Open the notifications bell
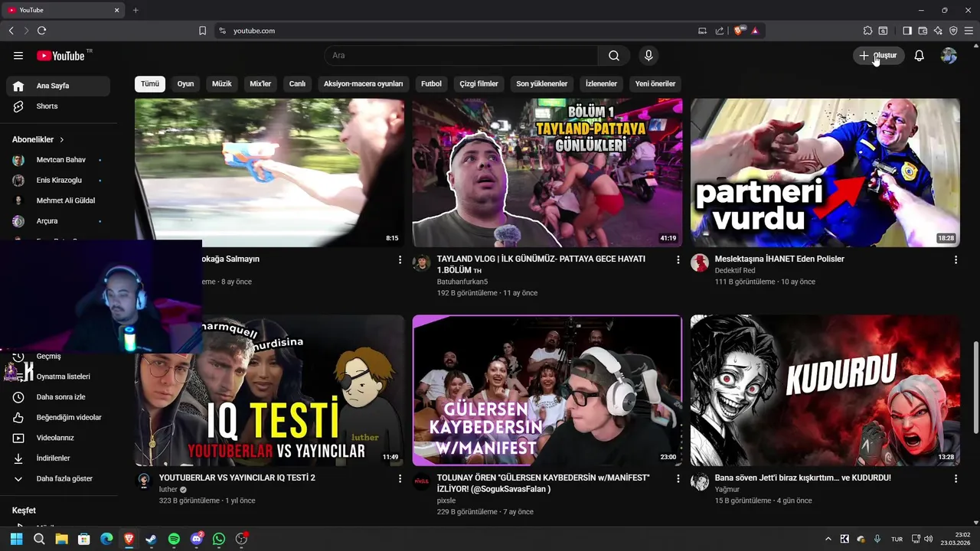This screenshot has height=551, width=980. tap(920, 55)
